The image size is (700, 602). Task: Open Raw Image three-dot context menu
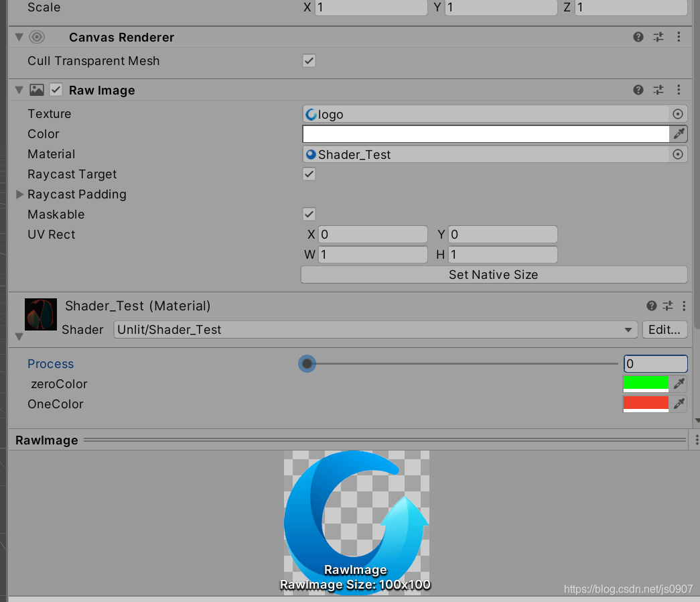tap(679, 90)
